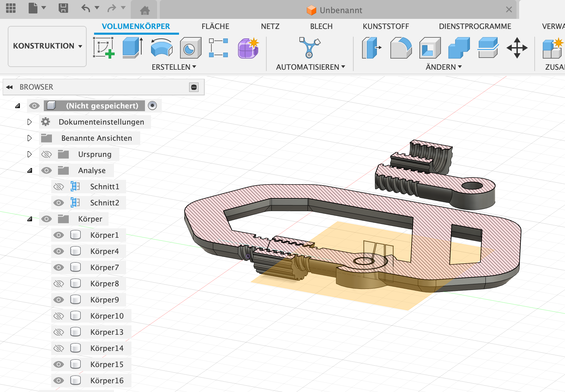The image size is (565, 392).
Task: Switch to the BLECH tab
Action: pos(321,26)
